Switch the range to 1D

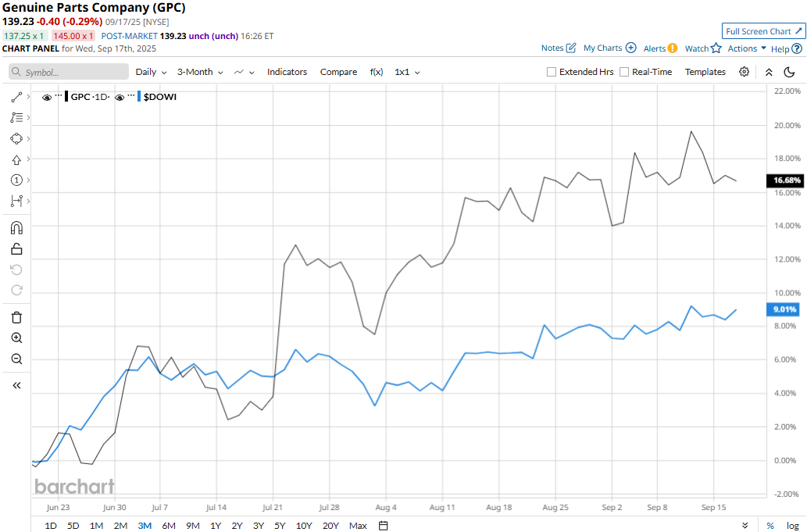[x=51, y=526]
